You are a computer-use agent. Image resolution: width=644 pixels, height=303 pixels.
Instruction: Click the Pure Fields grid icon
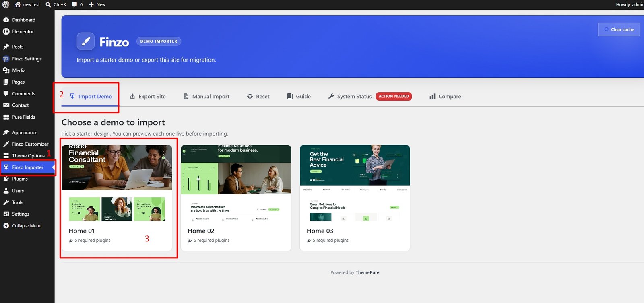[6, 117]
